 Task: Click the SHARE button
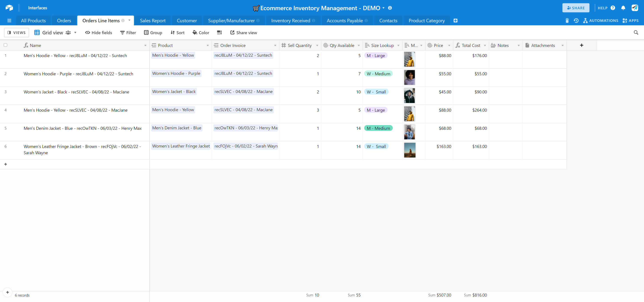tap(576, 8)
